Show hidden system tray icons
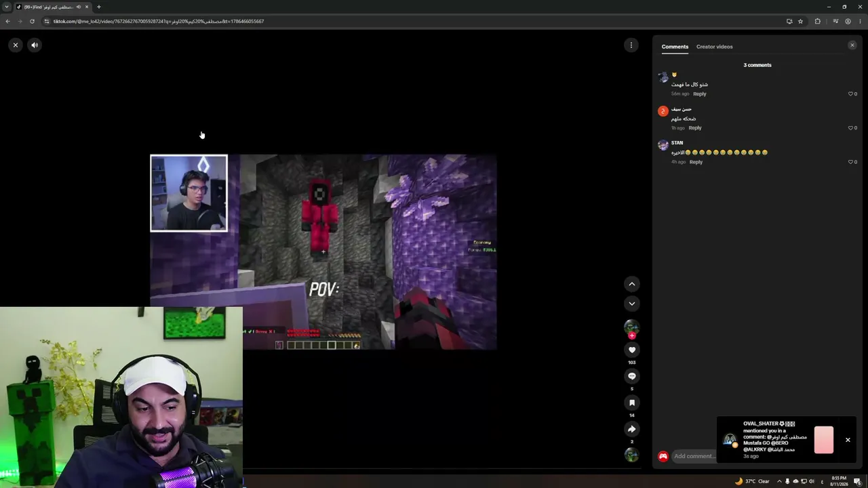Viewport: 868px width, 488px height. point(779,481)
